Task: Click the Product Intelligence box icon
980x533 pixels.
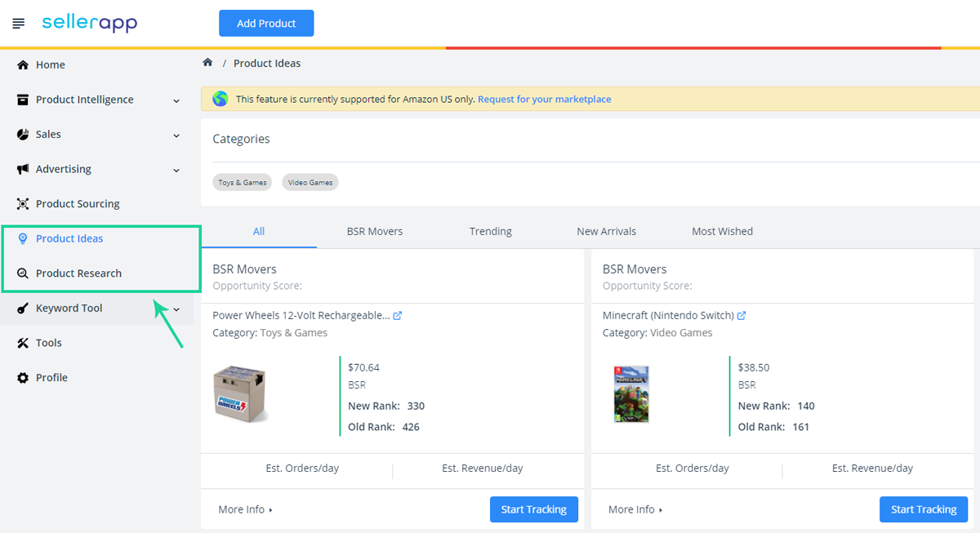Action: [23, 100]
